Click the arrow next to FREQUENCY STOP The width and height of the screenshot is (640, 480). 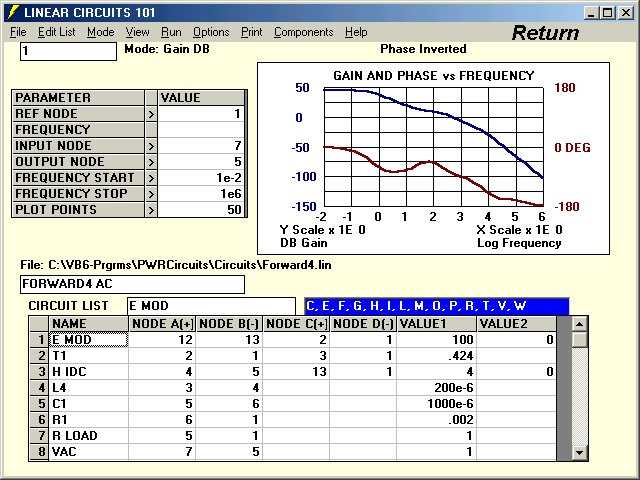tap(152, 194)
